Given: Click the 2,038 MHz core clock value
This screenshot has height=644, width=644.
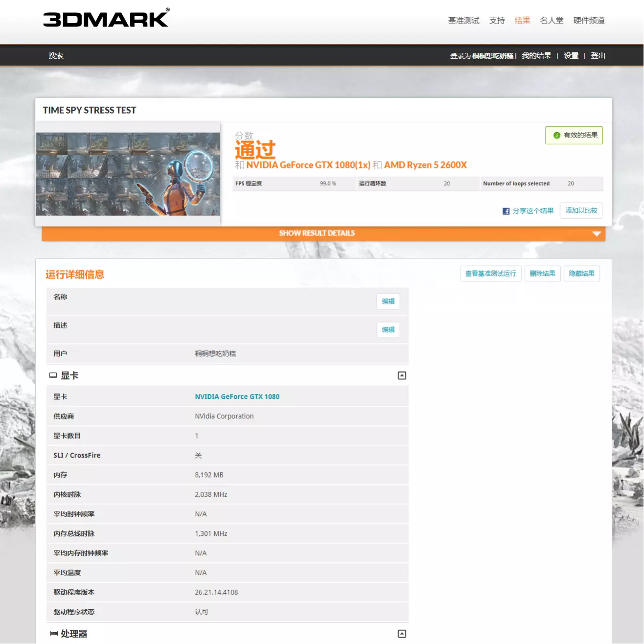Looking at the screenshot, I should coord(211,495).
